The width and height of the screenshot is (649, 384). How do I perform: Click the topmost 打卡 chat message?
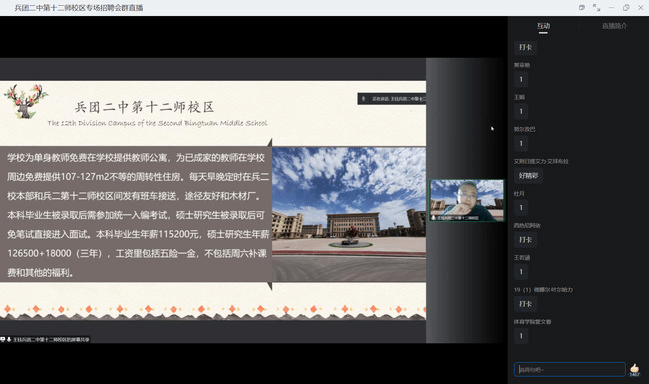tap(525, 47)
